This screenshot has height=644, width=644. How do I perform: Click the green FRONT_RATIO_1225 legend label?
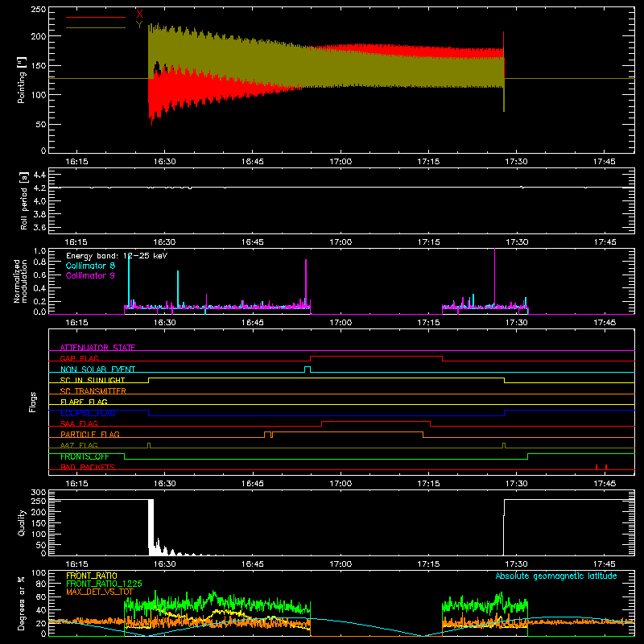(x=104, y=584)
